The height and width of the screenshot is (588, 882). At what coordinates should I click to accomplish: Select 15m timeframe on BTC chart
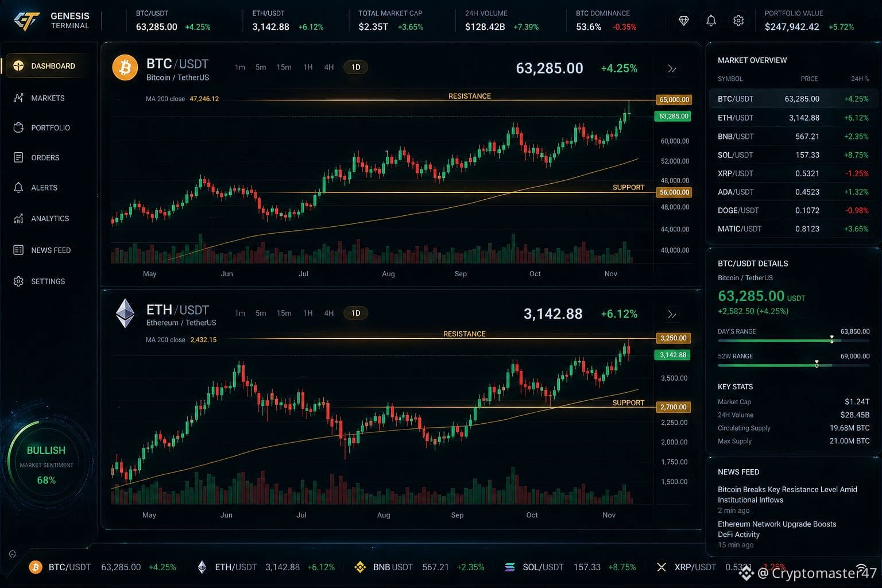284,67
